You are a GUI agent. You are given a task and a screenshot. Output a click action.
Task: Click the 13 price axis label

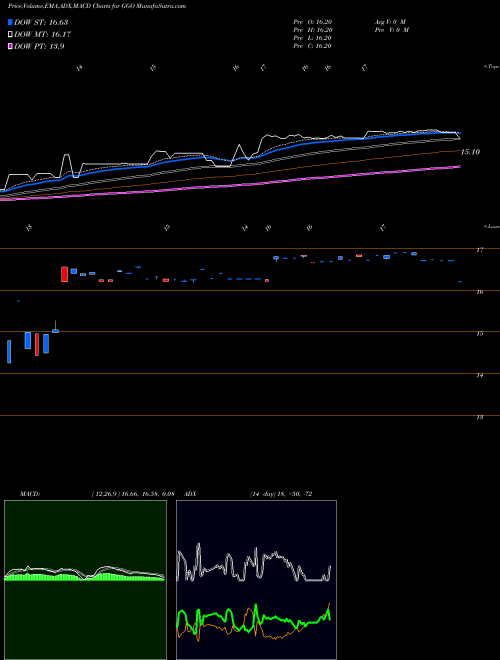[x=479, y=417]
